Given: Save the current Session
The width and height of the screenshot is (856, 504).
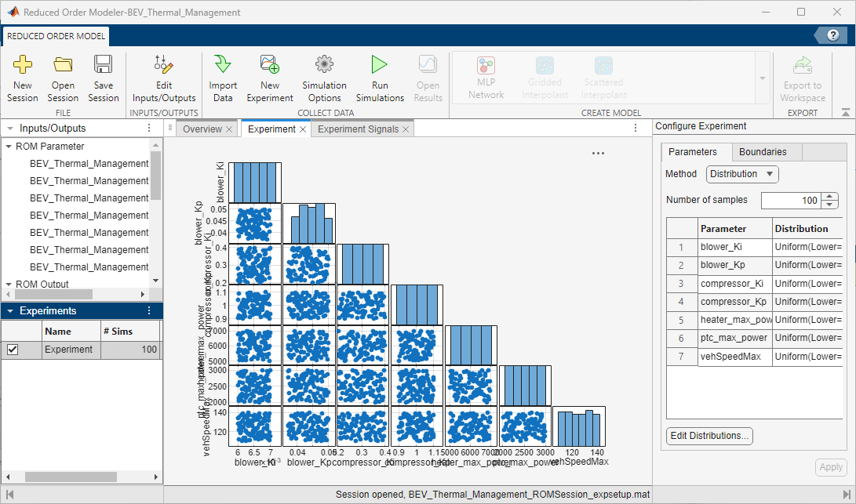Looking at the screenshot, I should tap(103, 76).
